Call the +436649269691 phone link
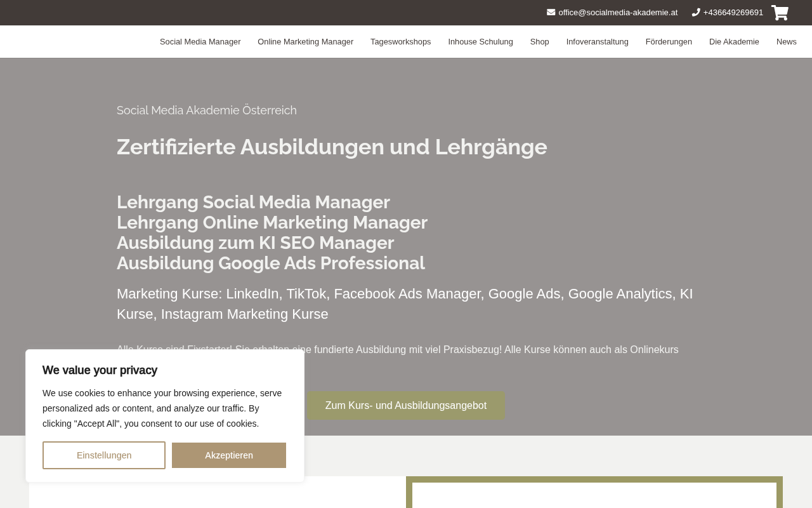Screen dimensions: 812x508 click(x=733, y=13)
